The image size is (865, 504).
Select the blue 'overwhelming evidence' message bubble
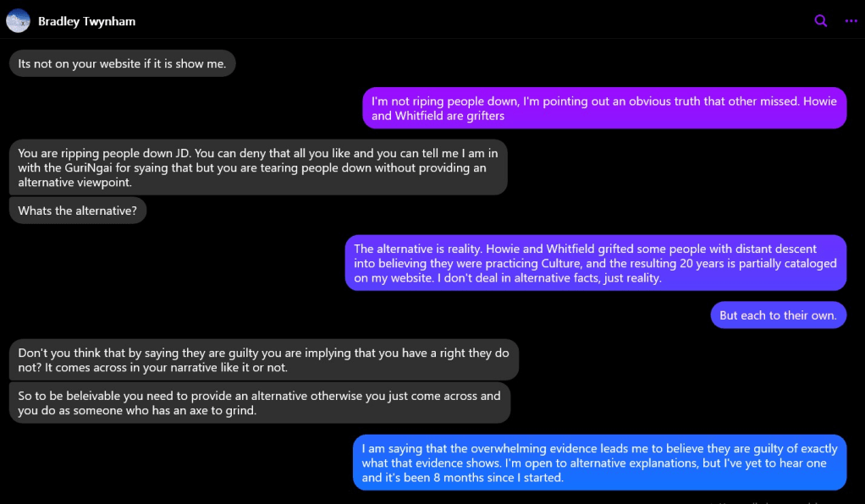point(599,463)
